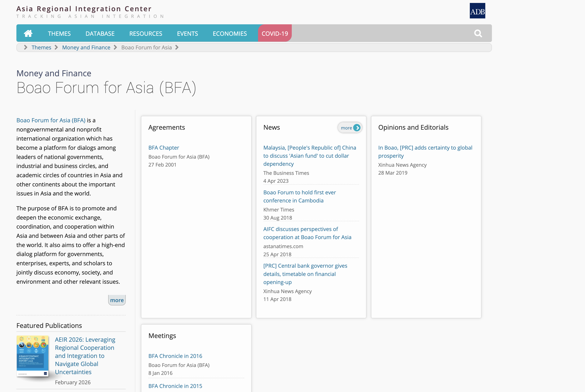Open AIFC discusses perspectives of cooperation article
585x392 pixels.
(x=307, y=233)
